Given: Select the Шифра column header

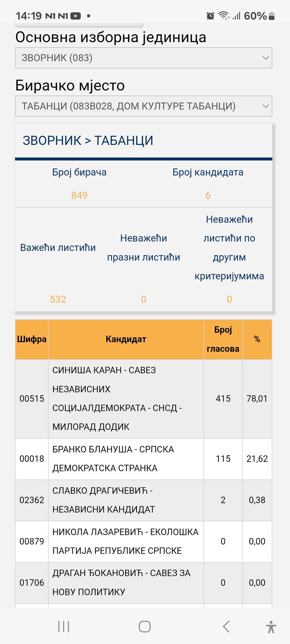Looking at the screenshot, I should 32,339.
